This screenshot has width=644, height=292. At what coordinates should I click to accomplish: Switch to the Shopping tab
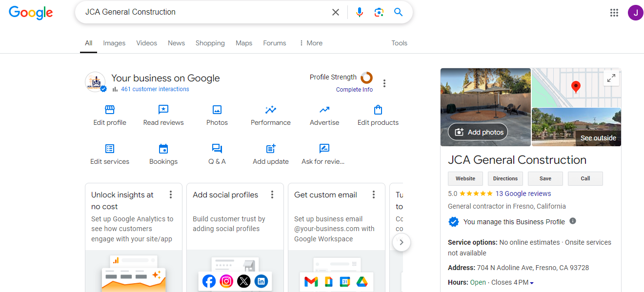pos(210,43)
